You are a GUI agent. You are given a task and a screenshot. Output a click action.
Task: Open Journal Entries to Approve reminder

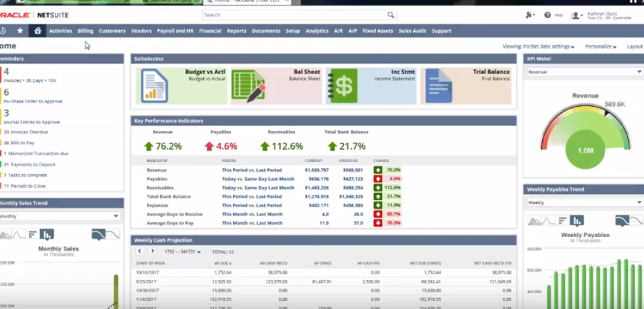(32, 122)
